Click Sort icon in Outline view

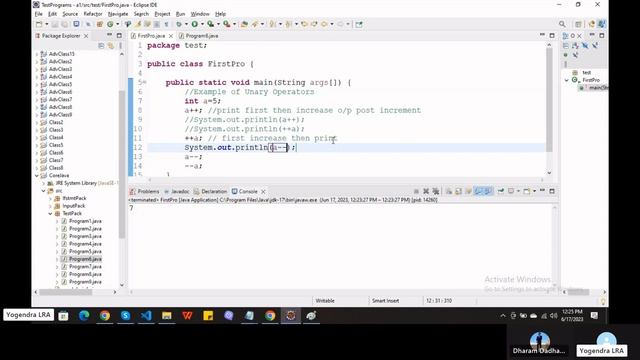click(575, 45)
